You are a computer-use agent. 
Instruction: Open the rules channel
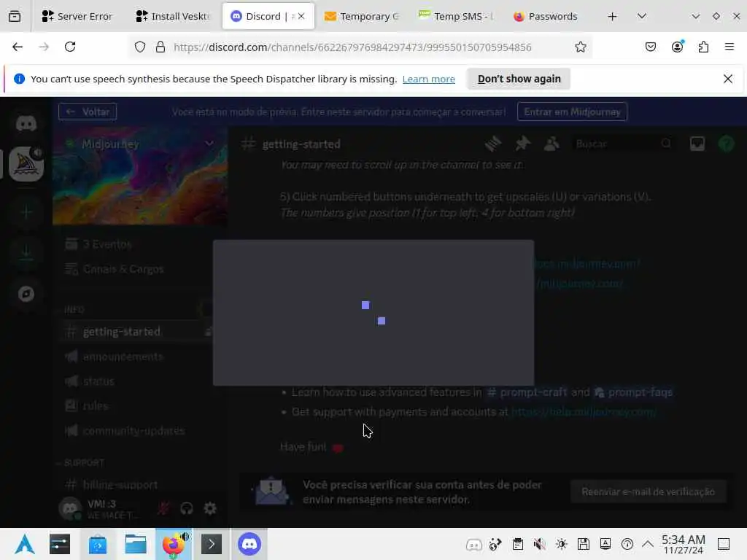[x=137, y=405]
